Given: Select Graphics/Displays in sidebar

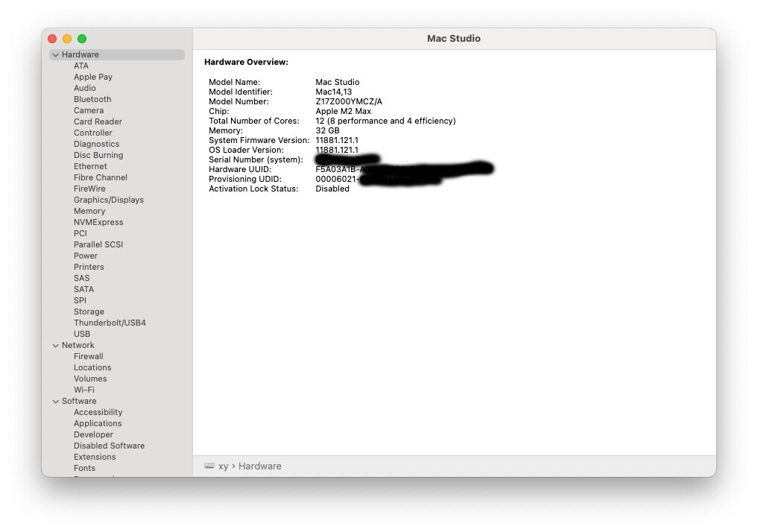Looking at the screenshot, I should [109, 200].
